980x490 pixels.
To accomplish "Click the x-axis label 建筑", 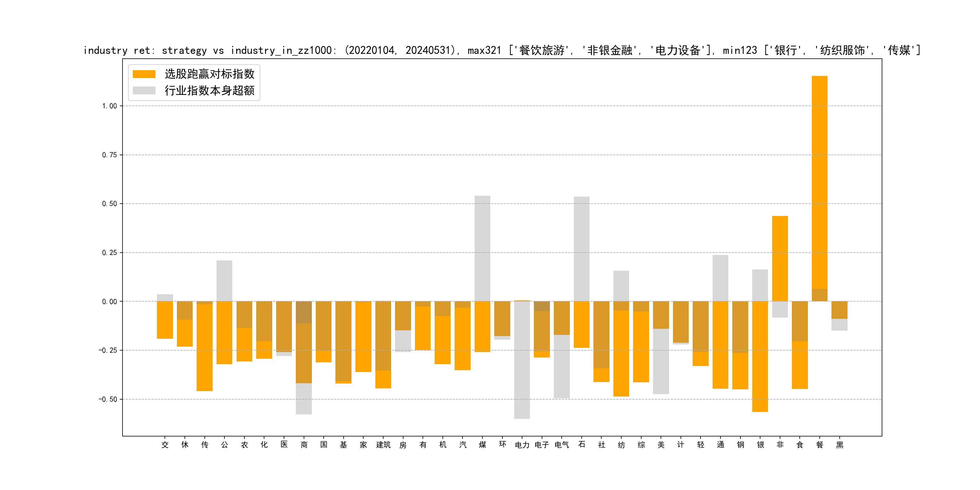I will pyautogui.click(x=383, y=445).
